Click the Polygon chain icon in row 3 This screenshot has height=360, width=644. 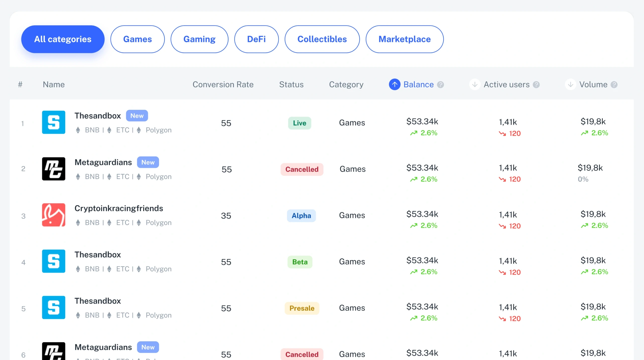139,223
